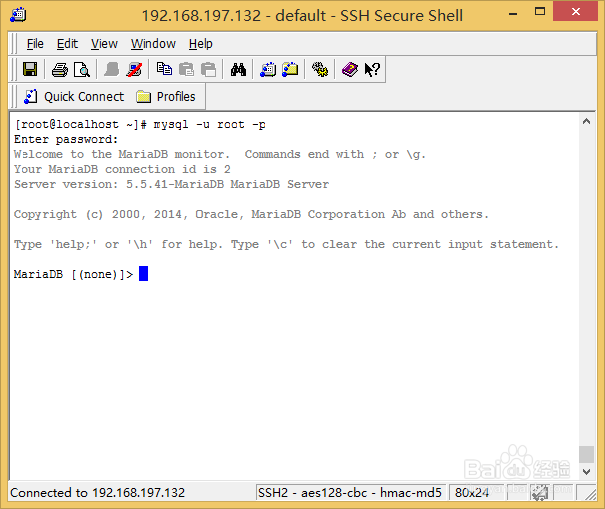Click the '80x24' terminal size status
This screenshot has width=605, height=509.
(471, 493)
